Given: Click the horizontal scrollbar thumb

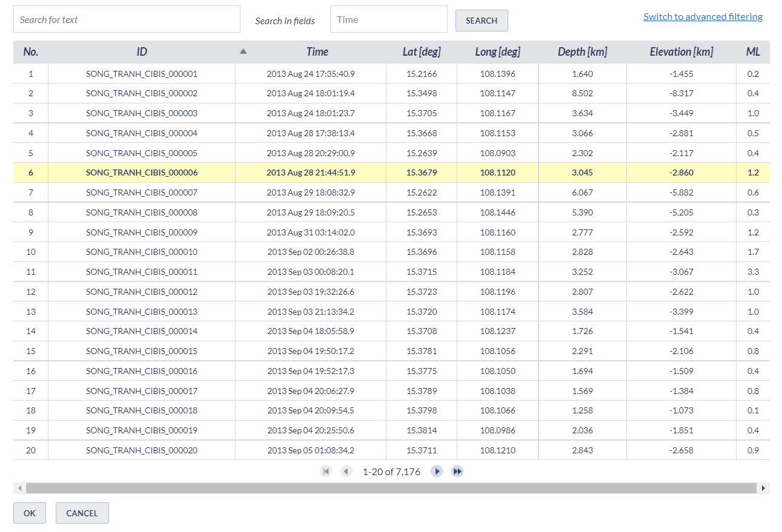Looking at the screenshot, I should point(391,488).
